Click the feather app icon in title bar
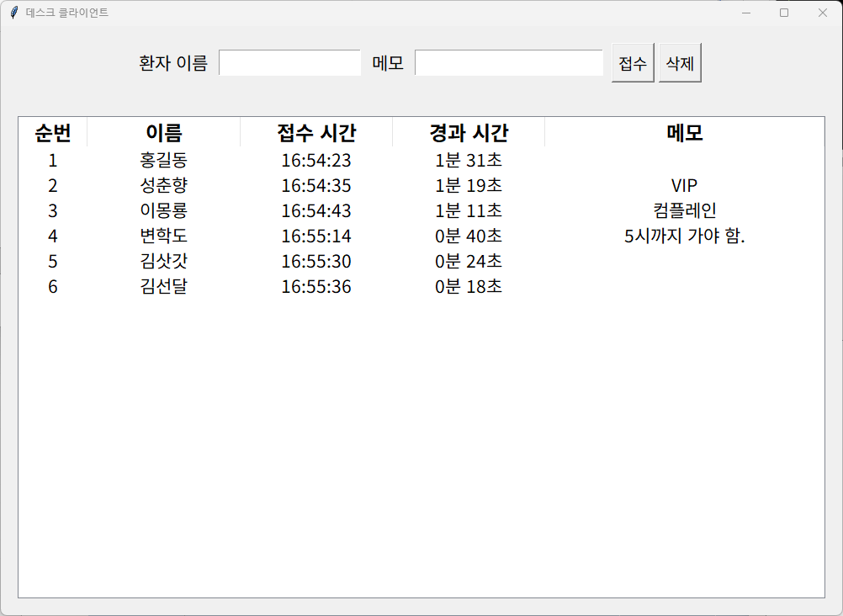The height and width of the screenshot is (616, 843). (13, 13)
